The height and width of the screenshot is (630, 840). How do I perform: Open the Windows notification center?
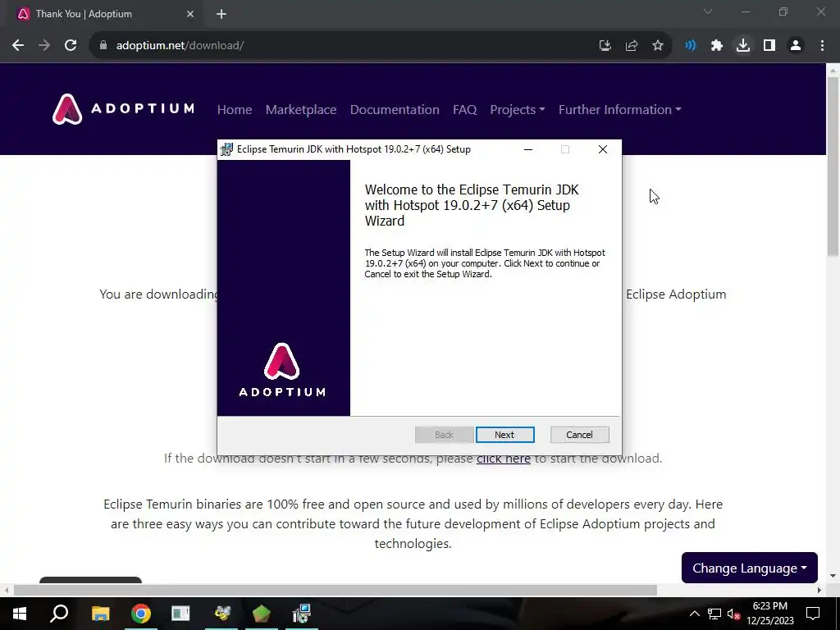tap(813, 614)
